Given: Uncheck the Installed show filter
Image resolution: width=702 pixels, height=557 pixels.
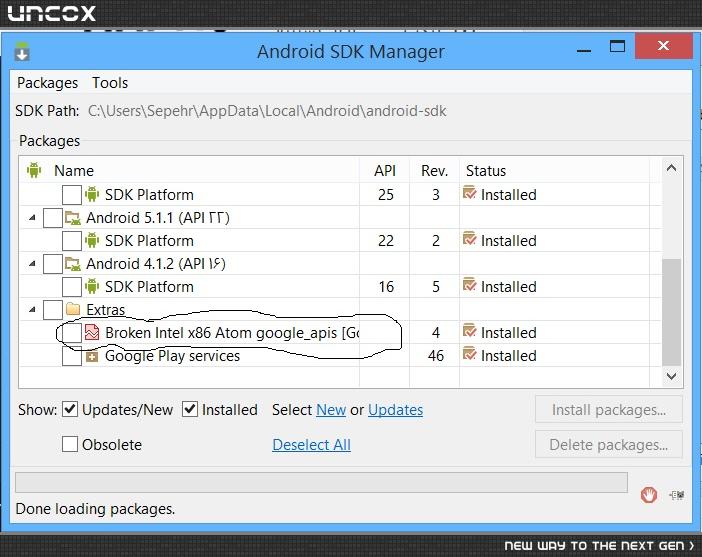Looking at the screenshot, I should (x=190, y=409).
